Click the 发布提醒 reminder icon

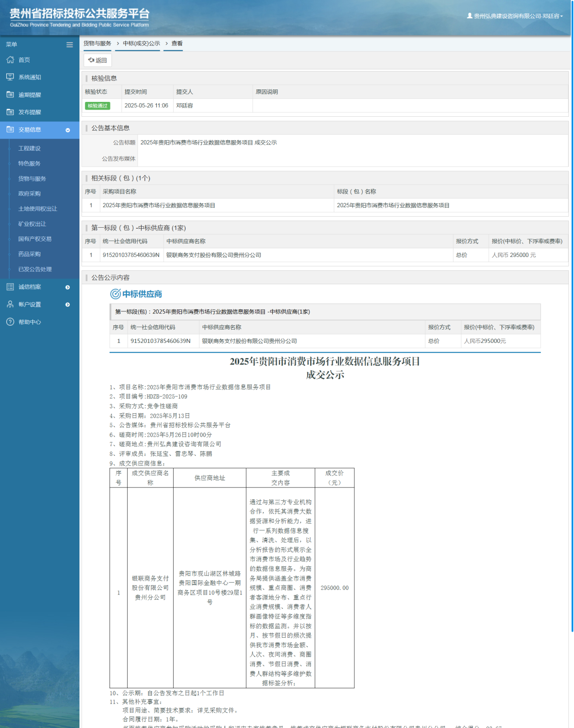click(10, 112)
